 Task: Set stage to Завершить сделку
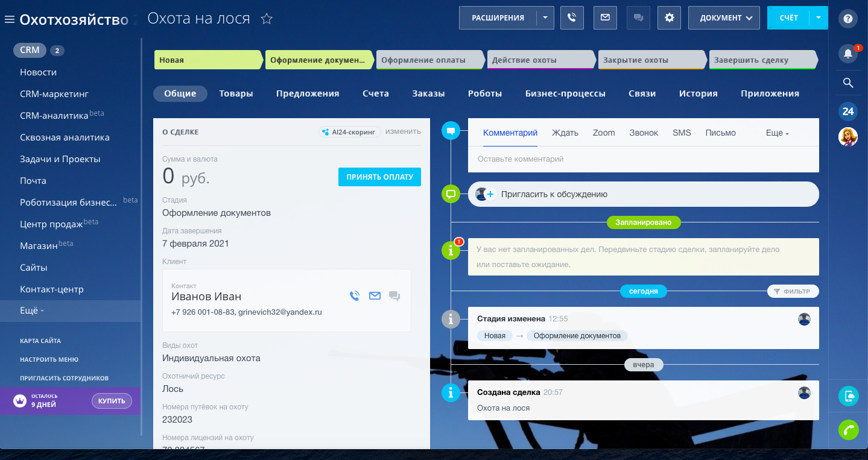763,60
